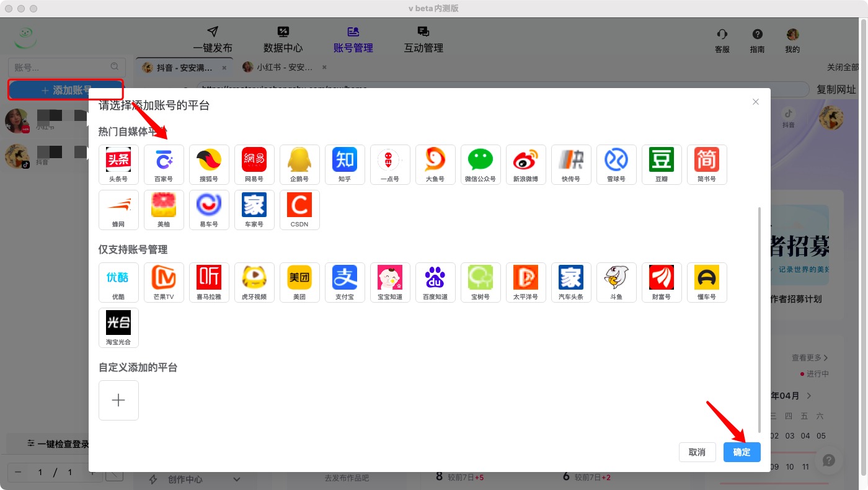The width and height of the screenshot is (868, 490).
Task: Pick the 搜狐号 platform icon
Action: pyautogui.click(x=209, y=164)
